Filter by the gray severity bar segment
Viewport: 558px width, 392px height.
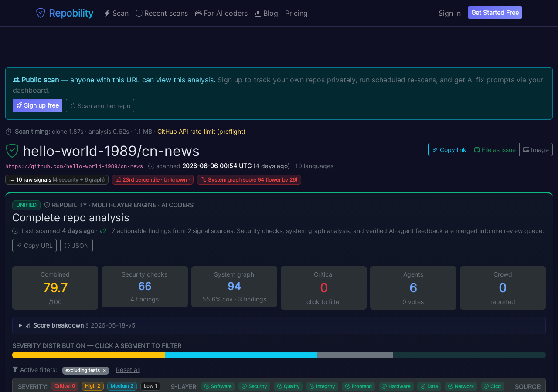point(355,355)
